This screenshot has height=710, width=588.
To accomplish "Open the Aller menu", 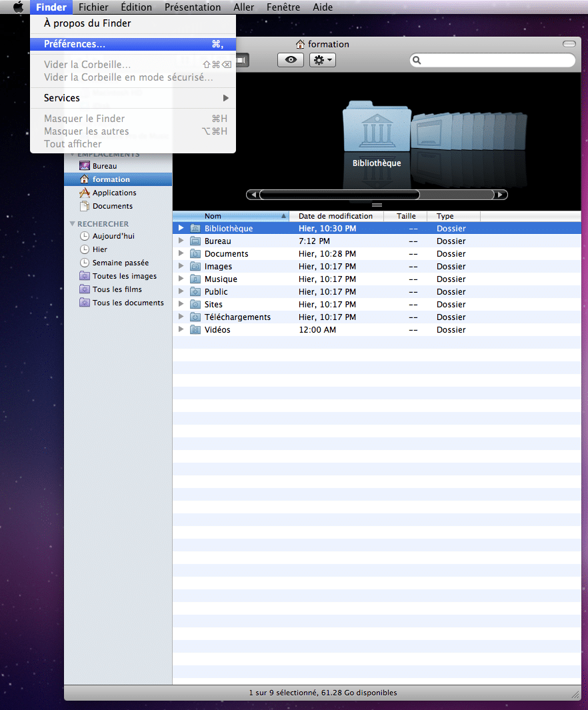I will [243, 7].
